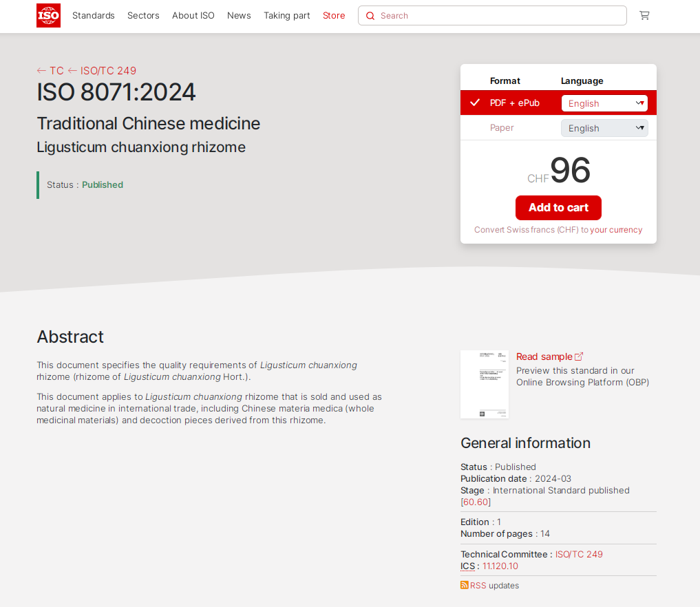Open the 11.120.10 ICS link
Viewport: 700px width, 607px height.
pos(500,566)
